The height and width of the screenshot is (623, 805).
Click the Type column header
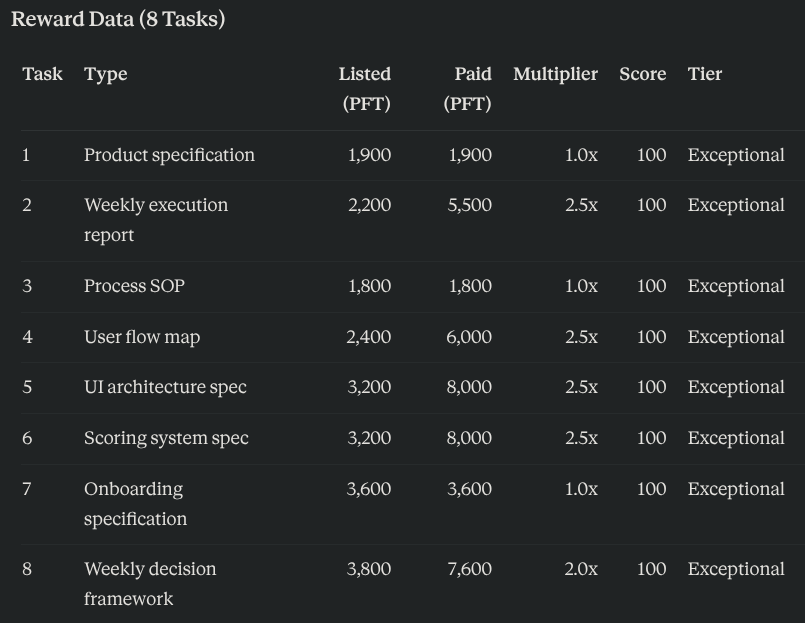[106, 75]
